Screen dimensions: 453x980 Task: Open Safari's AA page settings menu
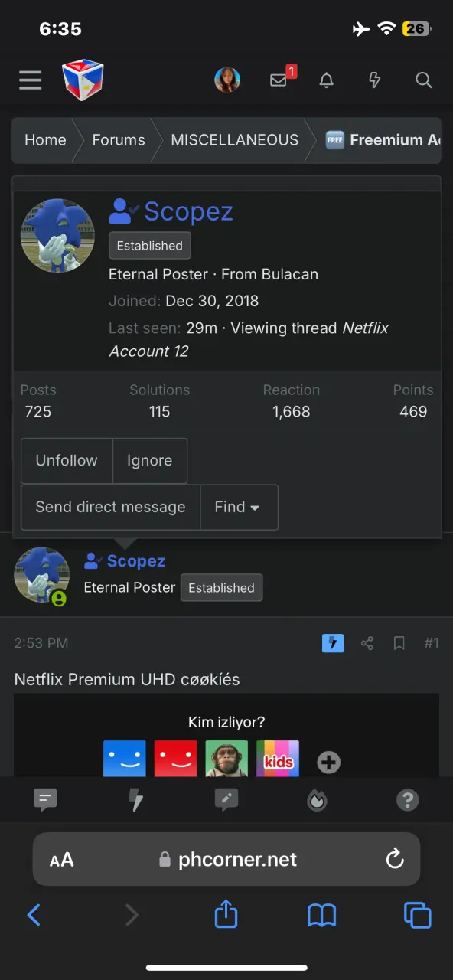62,860
